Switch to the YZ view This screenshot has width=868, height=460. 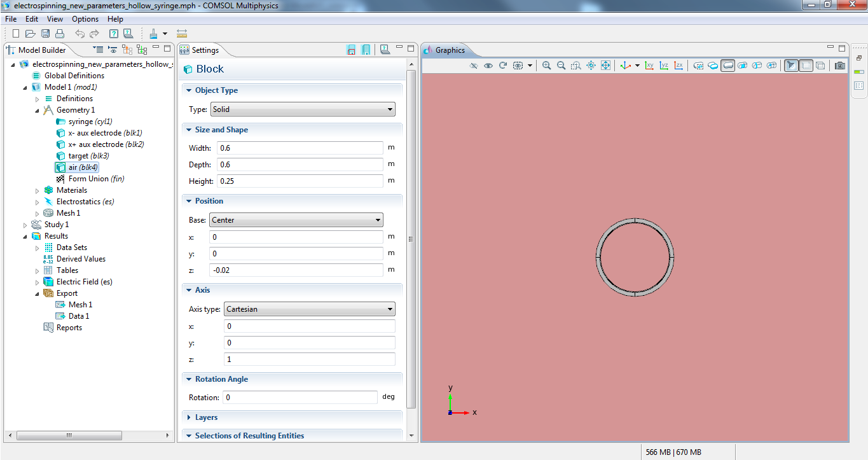(664, 66)
